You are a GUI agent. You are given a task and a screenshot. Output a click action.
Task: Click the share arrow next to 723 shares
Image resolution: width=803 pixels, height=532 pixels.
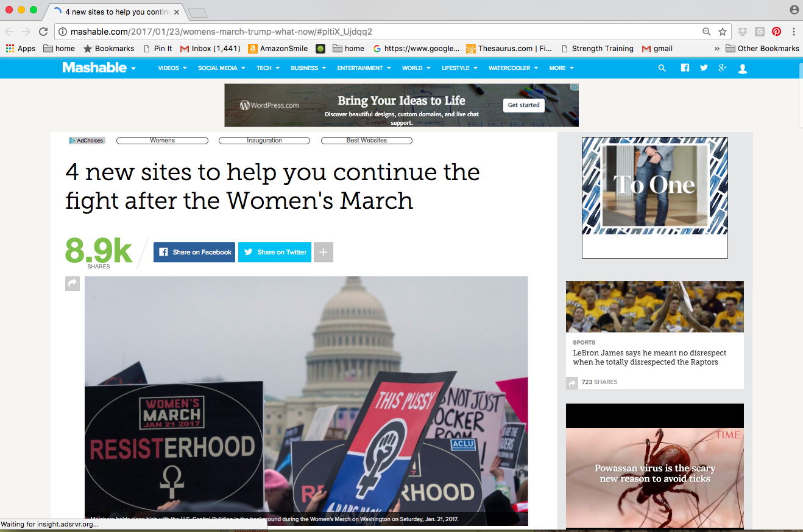572,382
